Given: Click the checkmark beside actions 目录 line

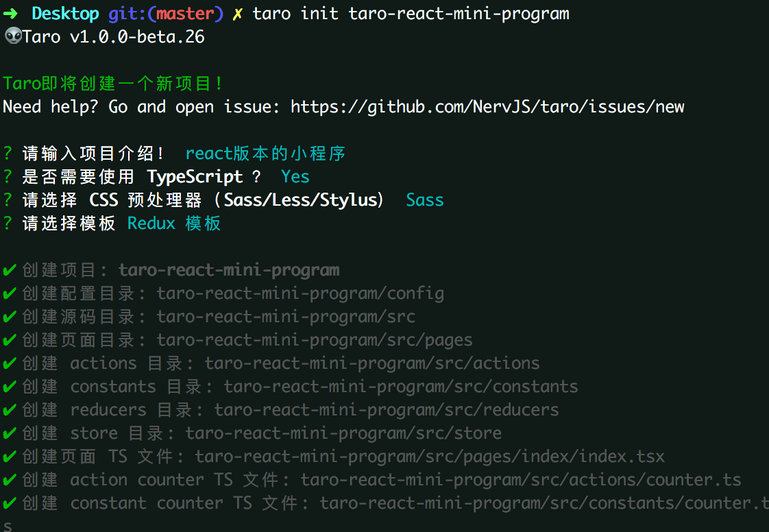Looking at the screenshot, I should pyautogui.click(x=10, y=363).
